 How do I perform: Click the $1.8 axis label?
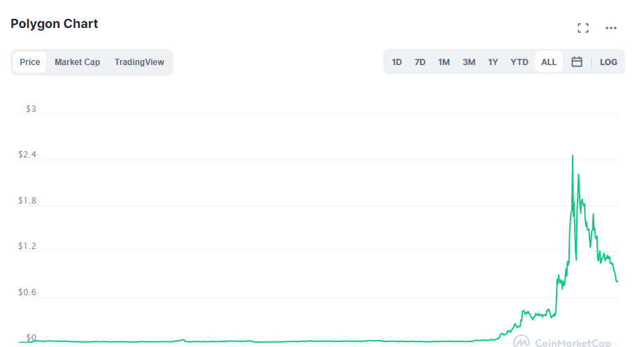tap(27, 201)
